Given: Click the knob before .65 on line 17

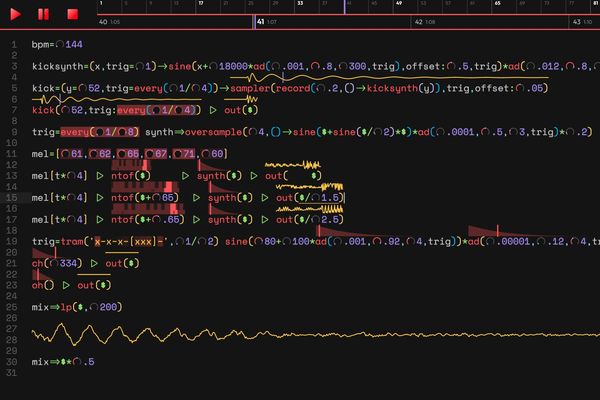Looking at the screenshot, I should tap(156, 220).
